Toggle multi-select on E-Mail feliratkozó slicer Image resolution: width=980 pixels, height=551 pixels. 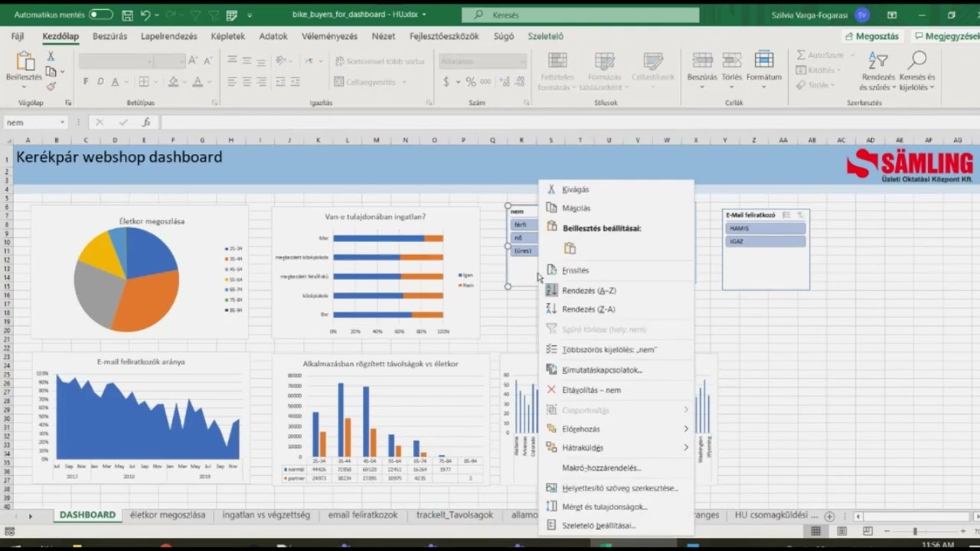786,216
